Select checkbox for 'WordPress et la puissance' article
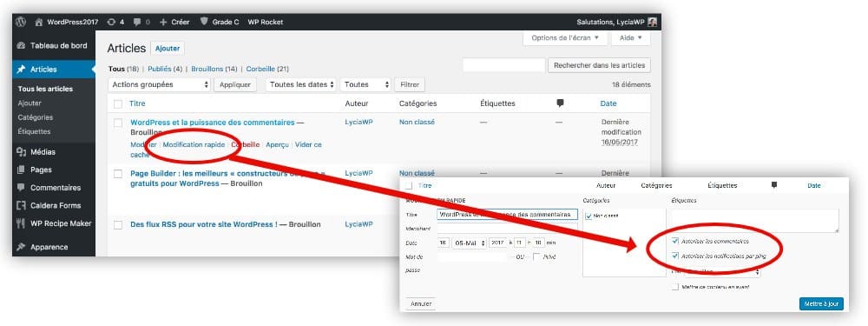 (117, 123)
